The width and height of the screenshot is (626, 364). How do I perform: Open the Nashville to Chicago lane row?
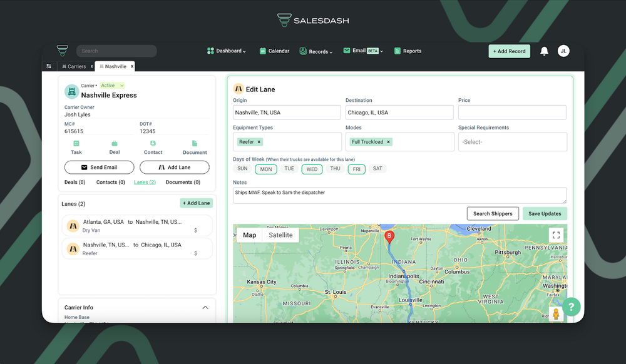(x=137, y=249)
